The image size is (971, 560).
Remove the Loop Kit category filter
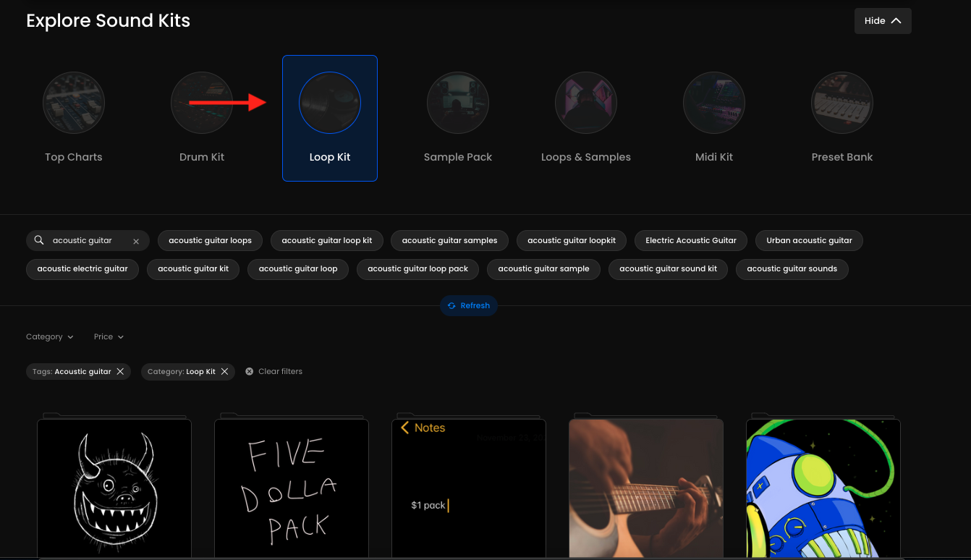click(x=224, y=371)
